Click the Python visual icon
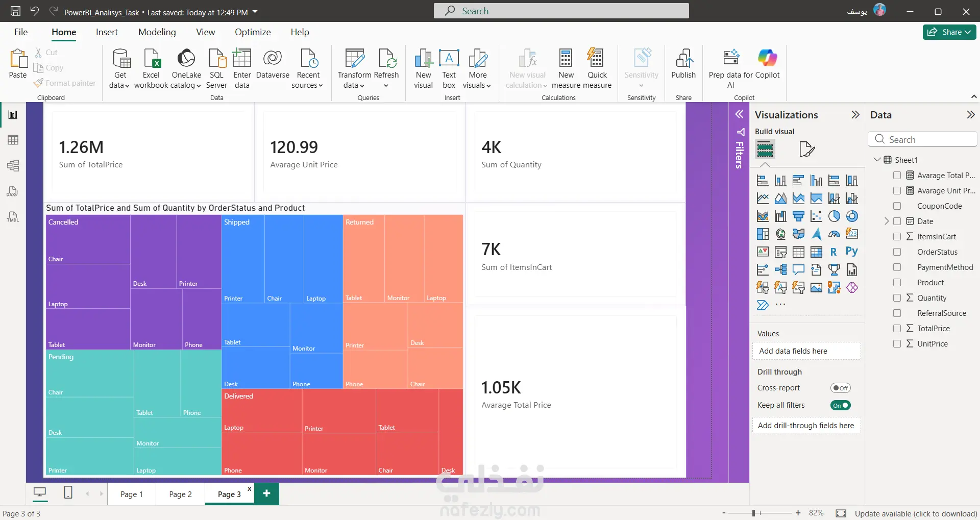 point(851,252)
